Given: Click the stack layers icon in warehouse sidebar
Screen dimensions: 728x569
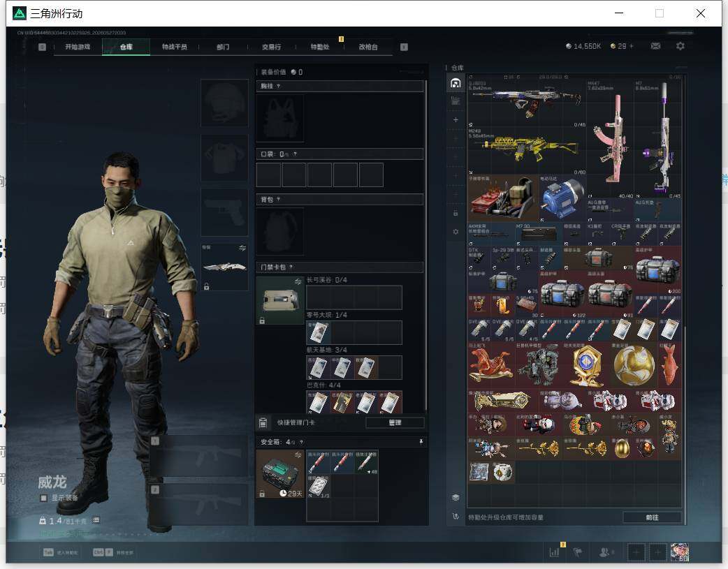Looking at the screenshot, I should click(456, 498).
